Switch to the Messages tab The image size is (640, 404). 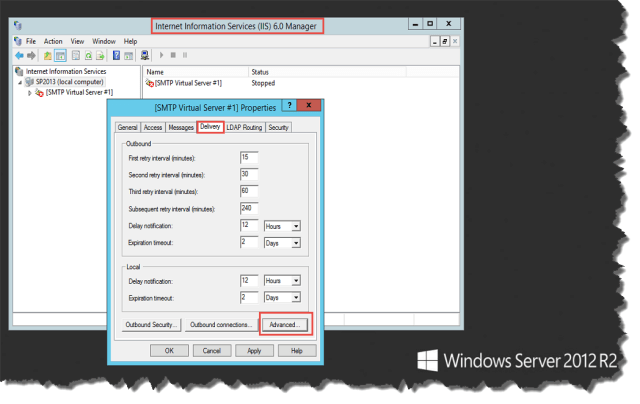coord(181,128)
